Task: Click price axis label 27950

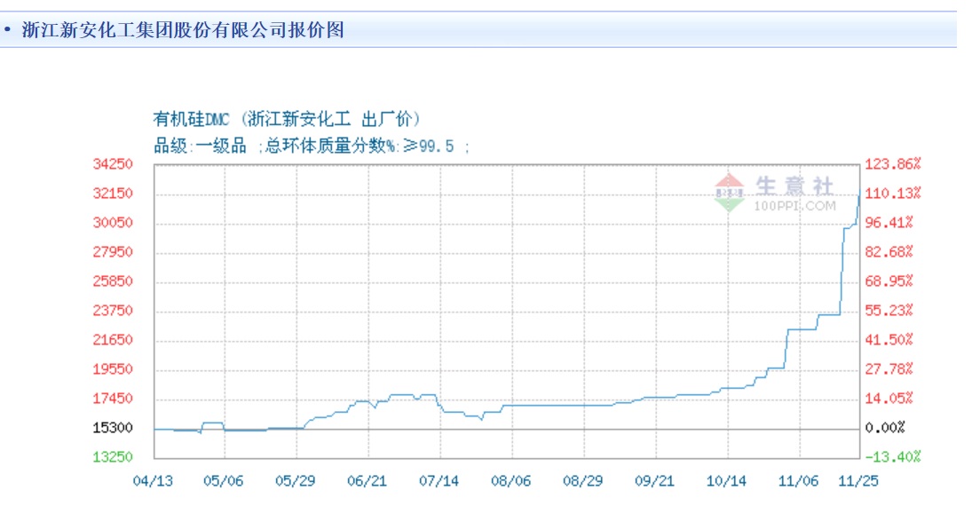Action: (113, 252)
